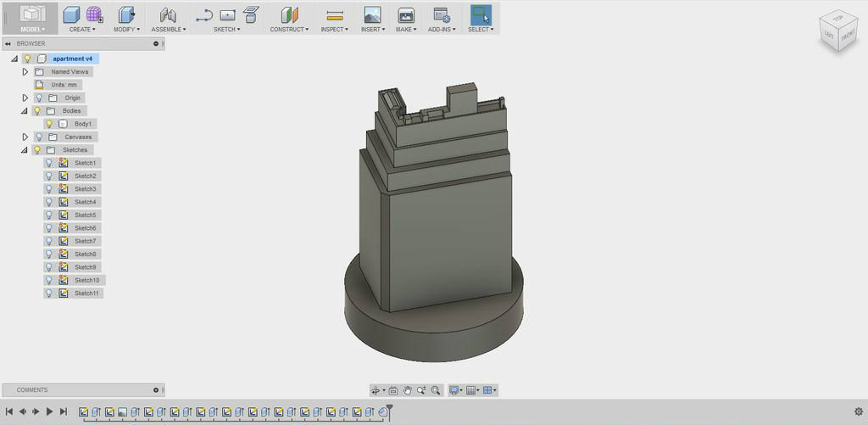Image resolution: width=868 pixels, height=425 pixels.
Task: Open the timeline settings gear
Action: pos(858,411)
